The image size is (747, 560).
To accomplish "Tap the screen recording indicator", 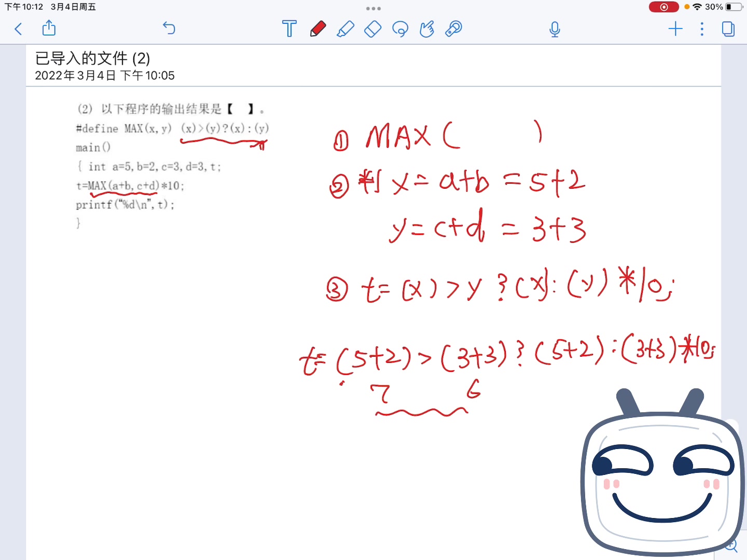I will (x=663, y=7).
